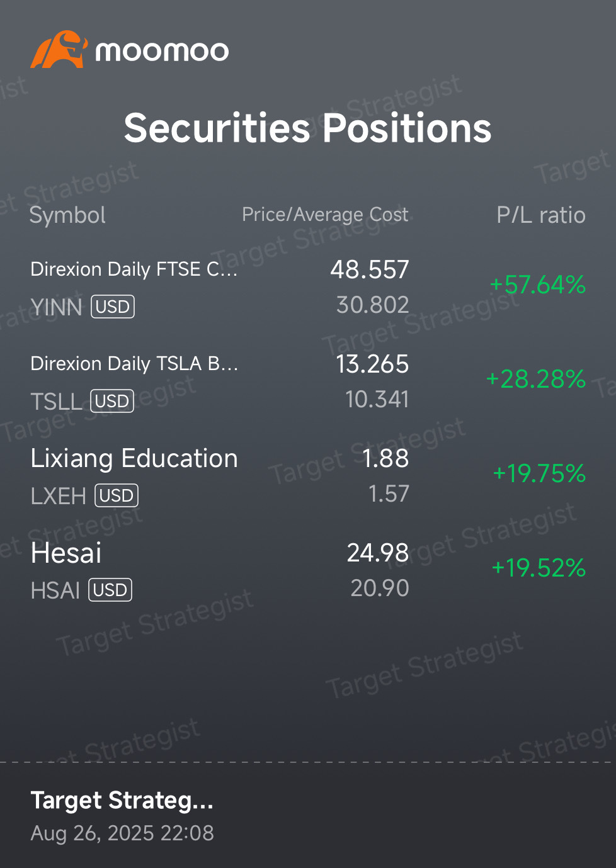Click the Securities Positions title

[307, 128]
